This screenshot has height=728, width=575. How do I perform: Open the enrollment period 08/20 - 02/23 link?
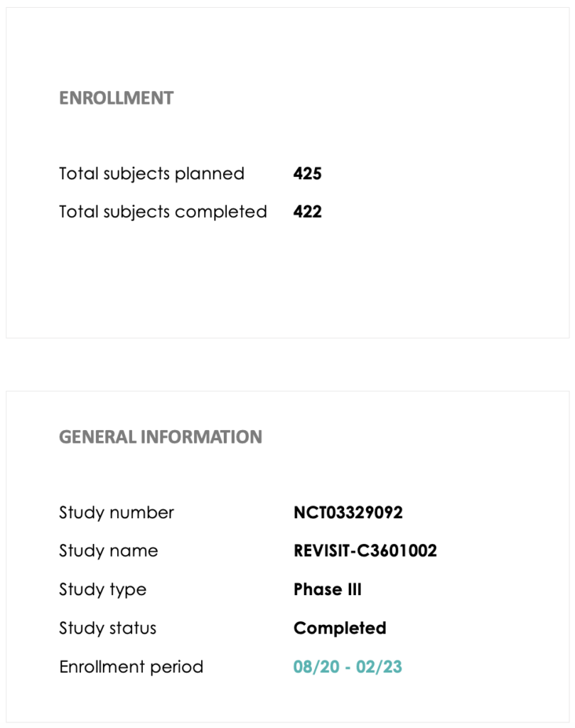(x=348, y=667)
